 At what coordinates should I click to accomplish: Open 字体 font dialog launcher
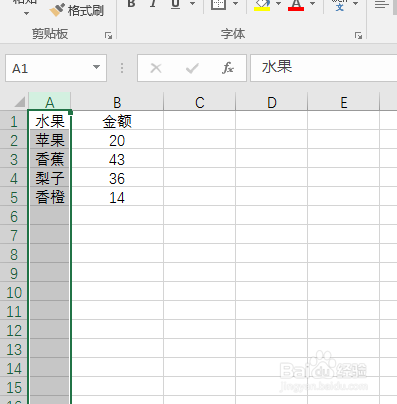pos(358,35)
